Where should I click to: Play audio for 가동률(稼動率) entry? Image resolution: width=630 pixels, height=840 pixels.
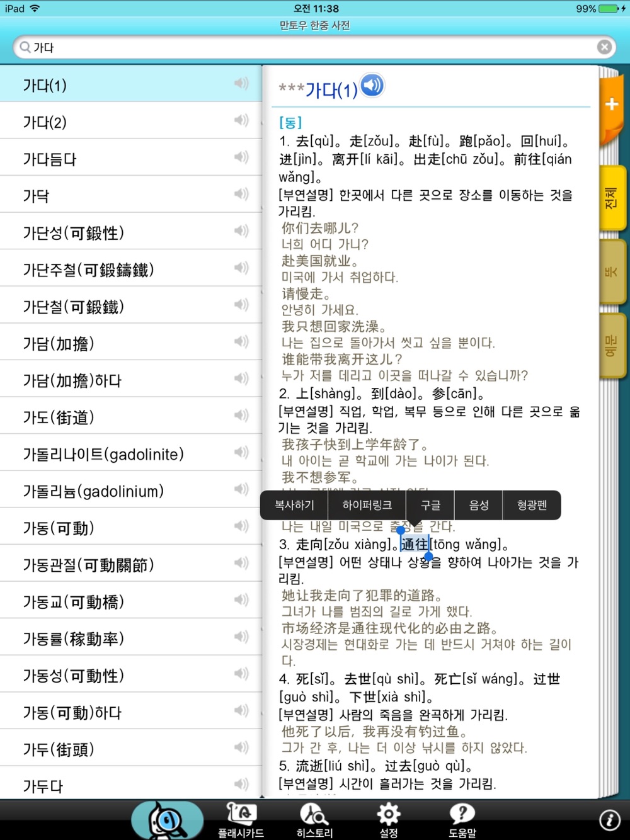point(241,637)
